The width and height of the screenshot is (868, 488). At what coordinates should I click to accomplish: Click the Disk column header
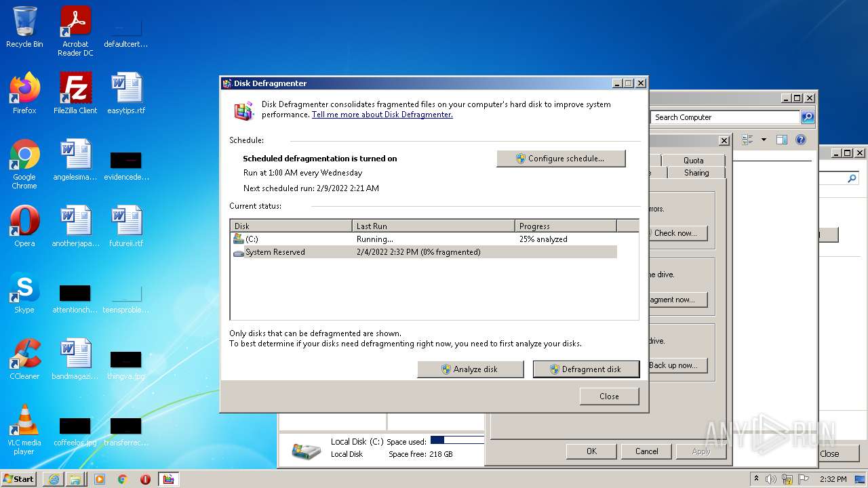(292, 226)
